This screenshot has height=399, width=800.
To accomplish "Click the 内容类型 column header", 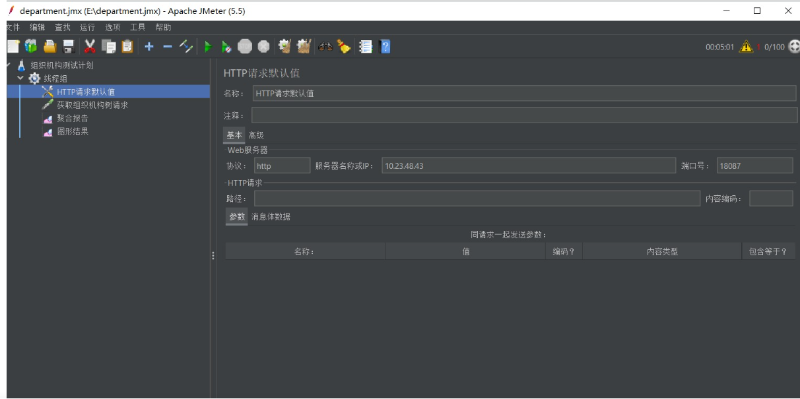I will [x=662, y=251].
